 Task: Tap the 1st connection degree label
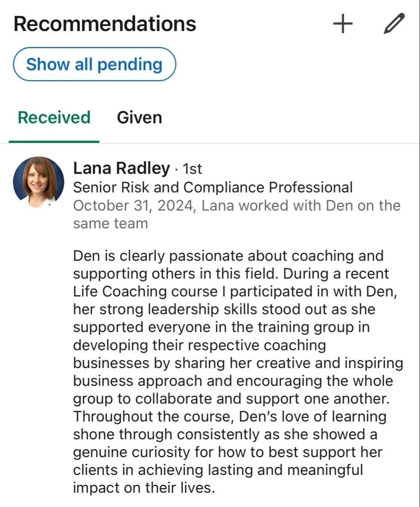(x=192, y=169)
